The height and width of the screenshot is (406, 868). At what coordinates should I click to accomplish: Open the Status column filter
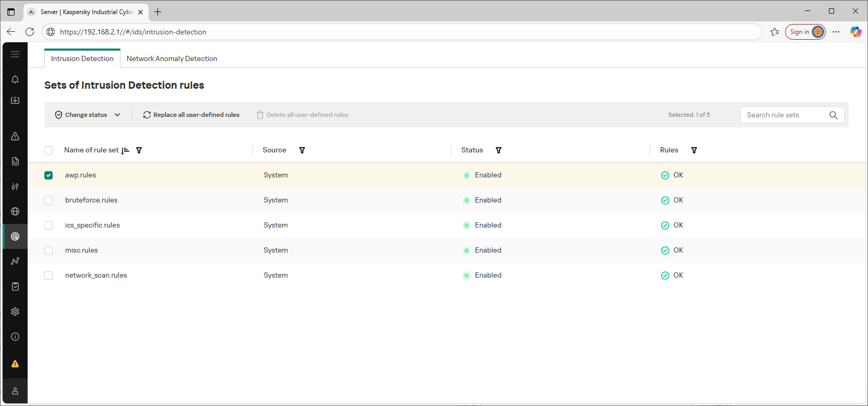click(x=498, y=150)
